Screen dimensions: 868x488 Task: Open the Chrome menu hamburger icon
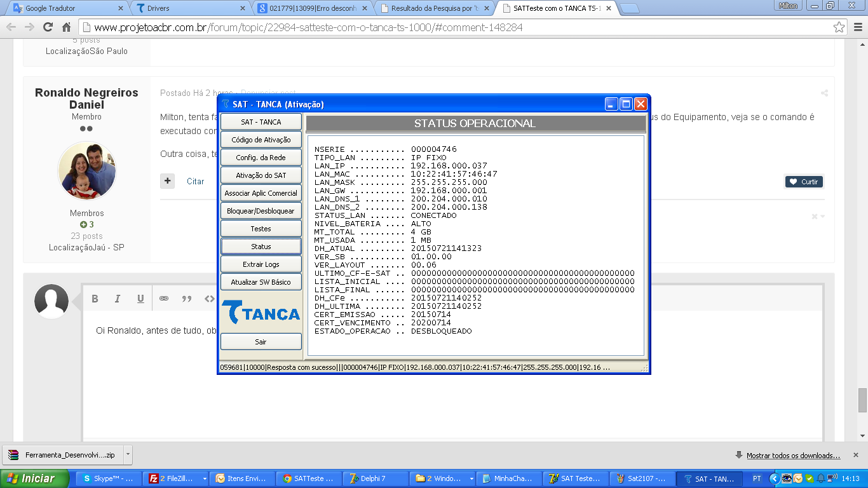[857, 27]
